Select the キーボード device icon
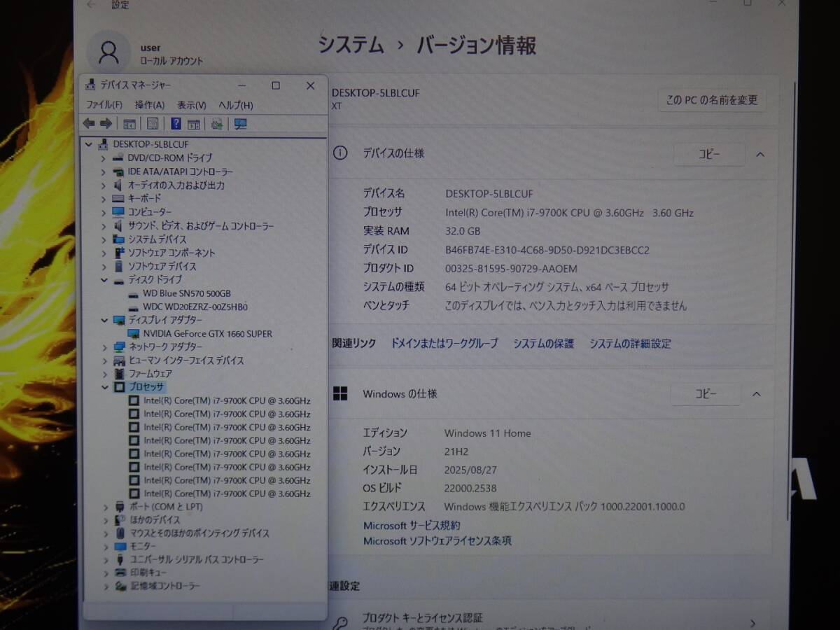 [119, 198]
